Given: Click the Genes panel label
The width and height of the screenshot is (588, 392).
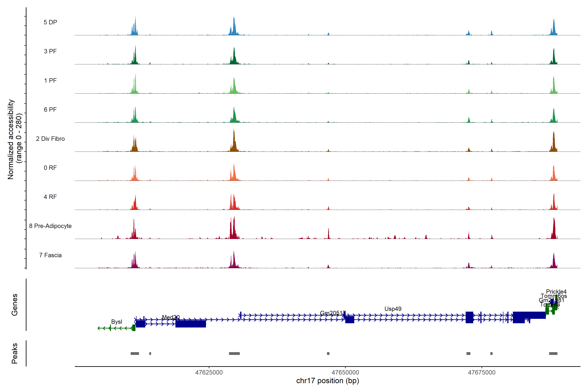Looking at the screenshot, I should (15, 304).
